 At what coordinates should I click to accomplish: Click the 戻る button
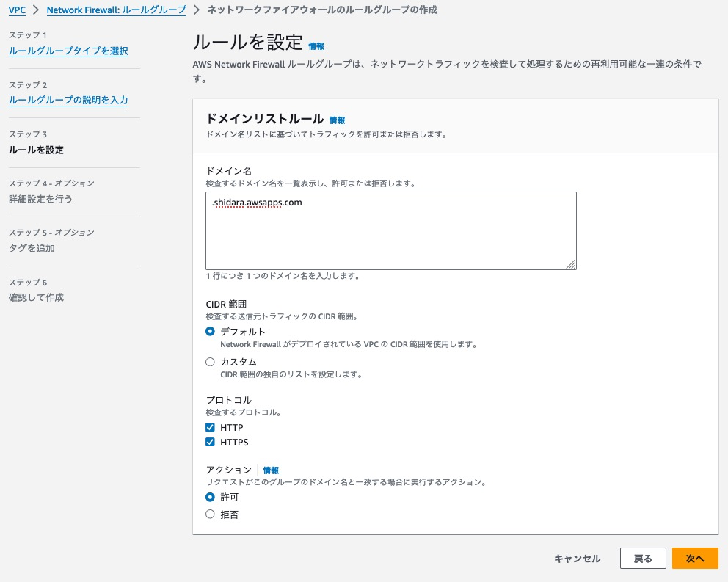[643, 559]
